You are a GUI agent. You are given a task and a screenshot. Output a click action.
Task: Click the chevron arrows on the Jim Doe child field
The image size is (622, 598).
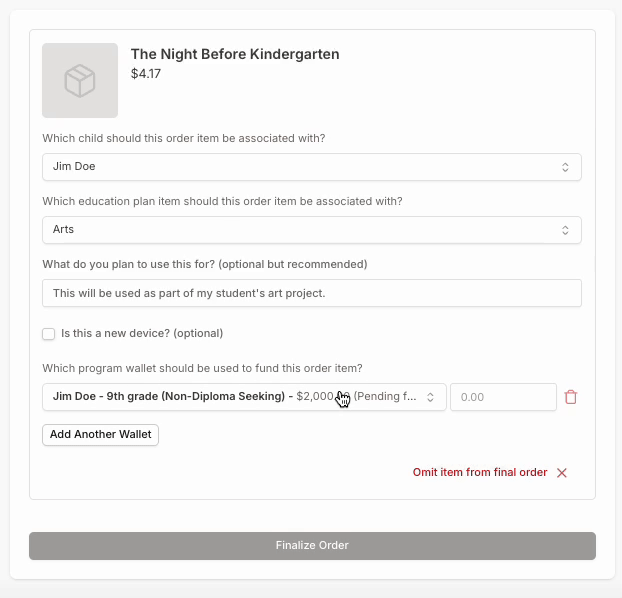[565, 167]
